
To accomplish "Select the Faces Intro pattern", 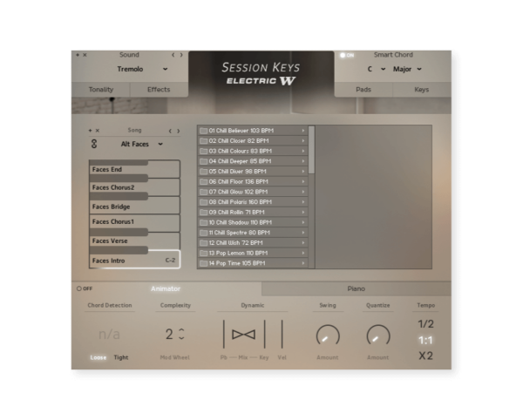I will point(134,261).
